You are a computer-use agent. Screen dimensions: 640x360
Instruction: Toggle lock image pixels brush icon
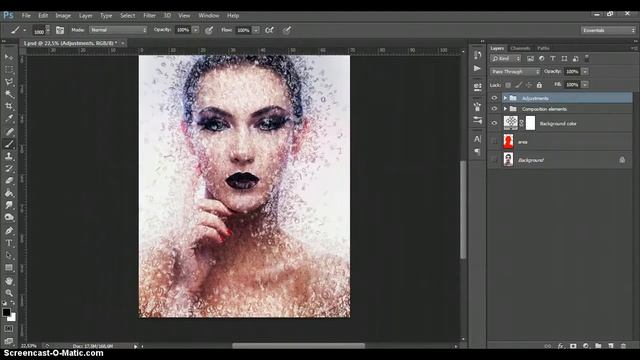(518, 85)
